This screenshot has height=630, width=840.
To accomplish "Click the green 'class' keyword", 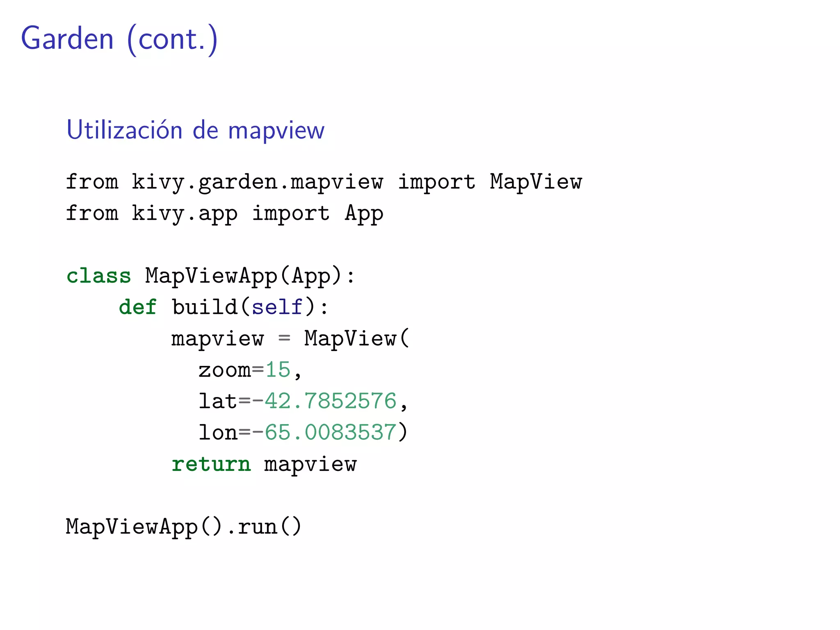I will coord(99,276).
